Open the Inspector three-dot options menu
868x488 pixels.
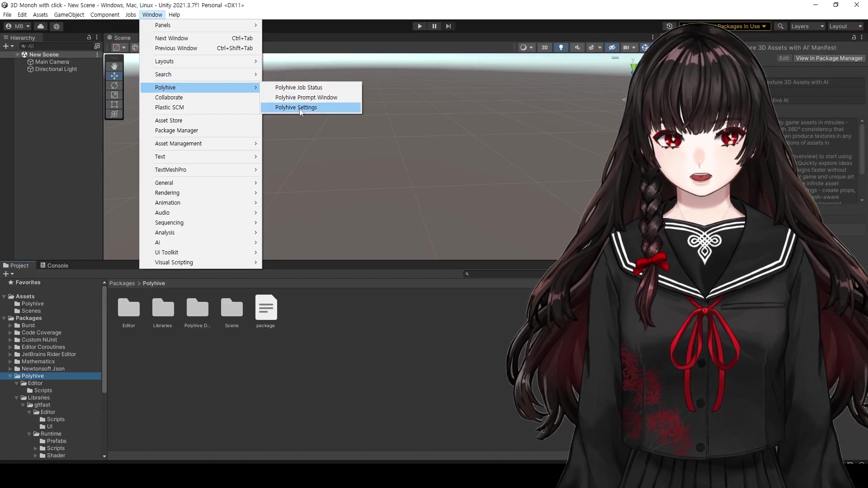(862, 38)
